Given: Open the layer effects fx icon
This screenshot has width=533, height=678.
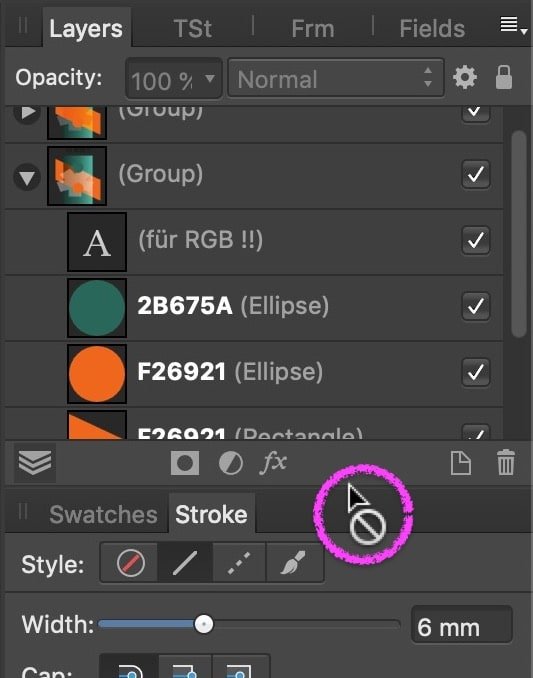Looking at the screenshot, I should tap(273, 463).
